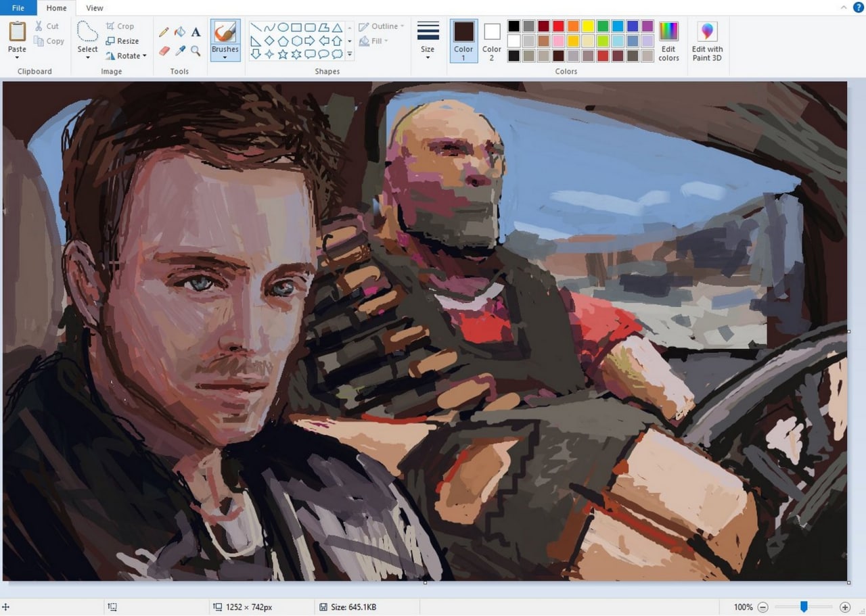Select the Text tool
The height and width of the screenshot is (616, 866).
pos(196,32)
